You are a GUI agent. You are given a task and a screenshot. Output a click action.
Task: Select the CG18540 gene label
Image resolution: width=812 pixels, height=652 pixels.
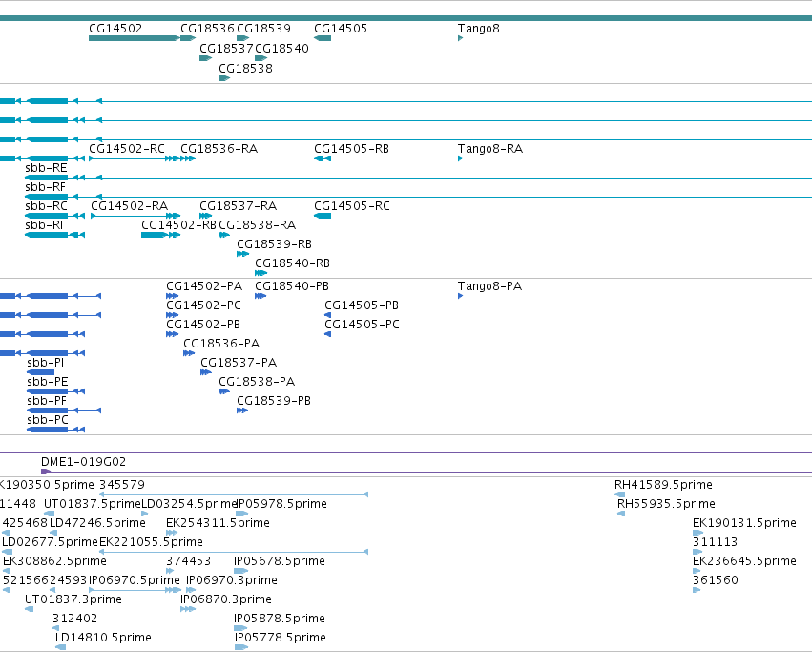pos(281,48)
